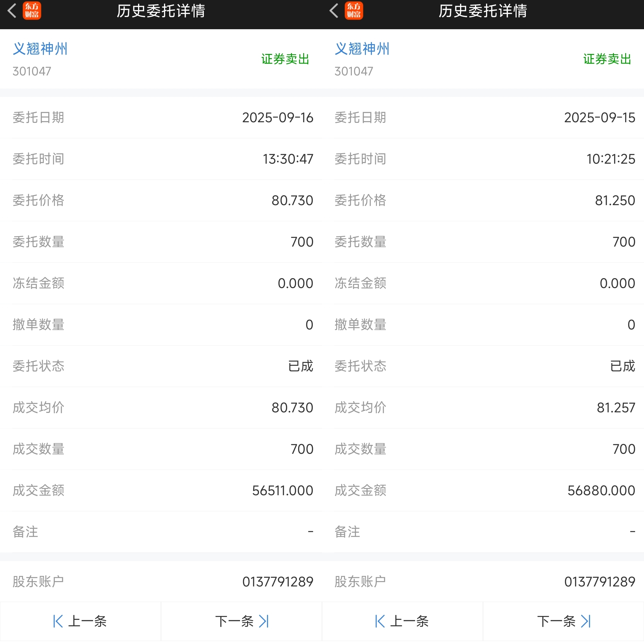Tap average price 81.257 value
644x644 pixels.
point(616,408)
